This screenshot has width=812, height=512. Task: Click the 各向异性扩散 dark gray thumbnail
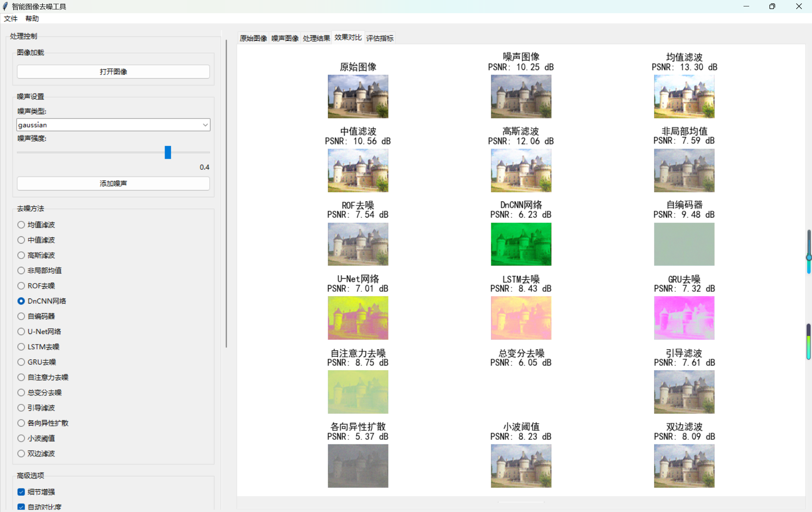[358, 466]
